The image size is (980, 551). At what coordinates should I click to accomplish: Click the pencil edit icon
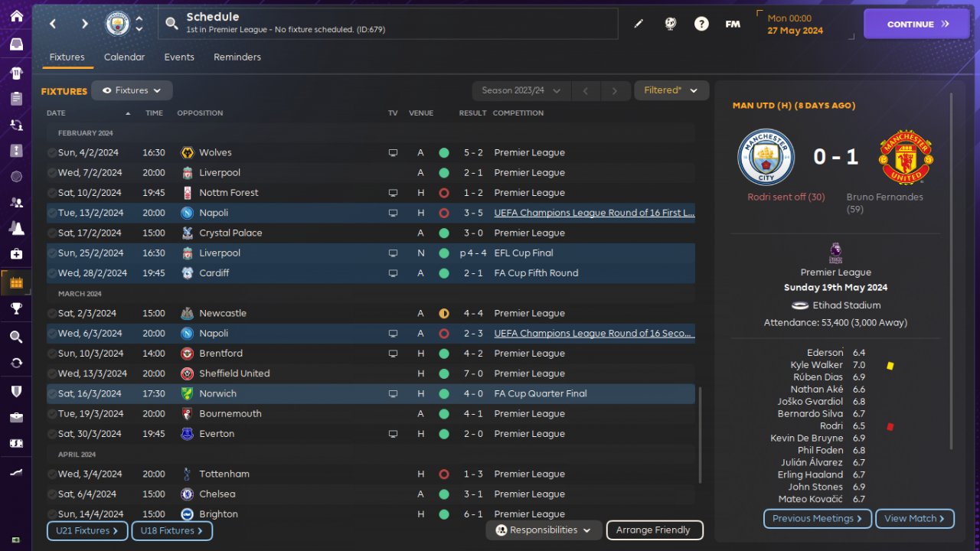click(x=639, y=24)
